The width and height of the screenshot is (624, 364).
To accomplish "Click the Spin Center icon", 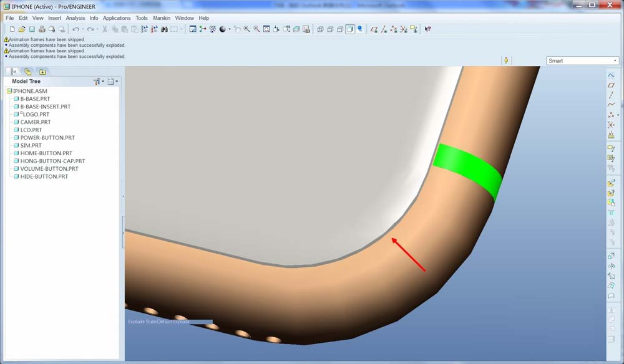I will (x=203, y=29).
